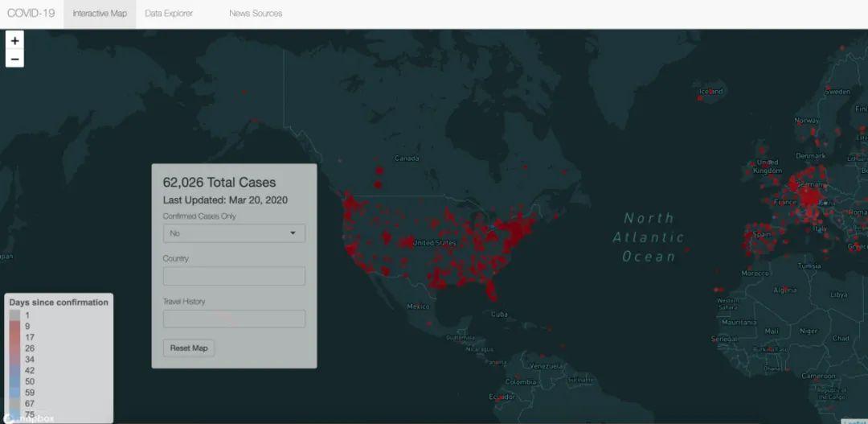Focus the Travel History input field
Image resolution: width=868 pixels, height=424 pixels.
[234, 319]
